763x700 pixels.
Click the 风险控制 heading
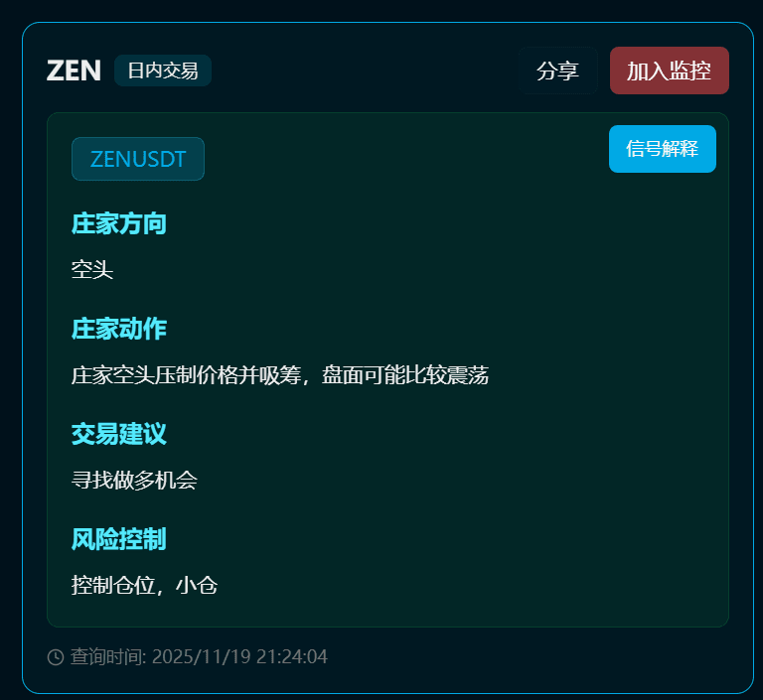pos(119,539)
